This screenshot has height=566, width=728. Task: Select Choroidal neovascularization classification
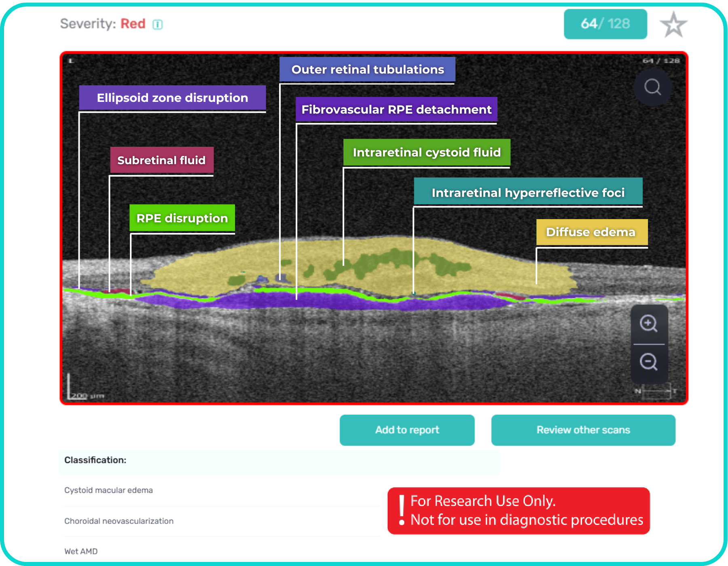[x=119, y=521]
